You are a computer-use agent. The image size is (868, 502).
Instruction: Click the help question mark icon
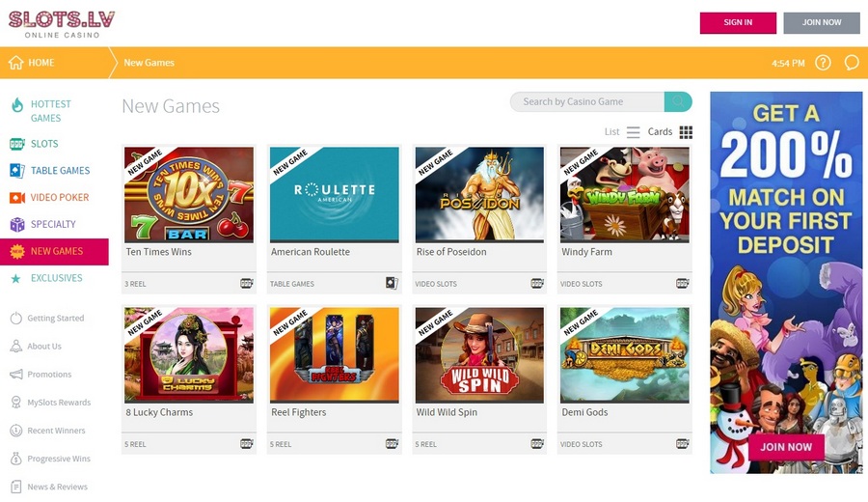tap(823, 63)
